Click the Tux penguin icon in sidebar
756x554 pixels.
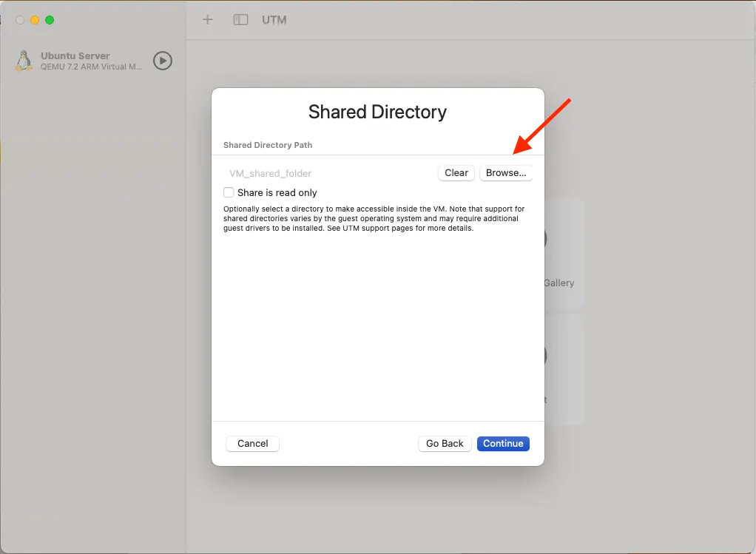[x=24, y=61]
